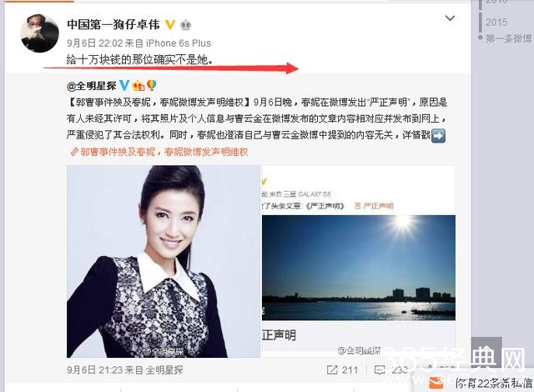View the woman portrait photo thumbnail
The image size is (534, 392).
click(164, 261)
